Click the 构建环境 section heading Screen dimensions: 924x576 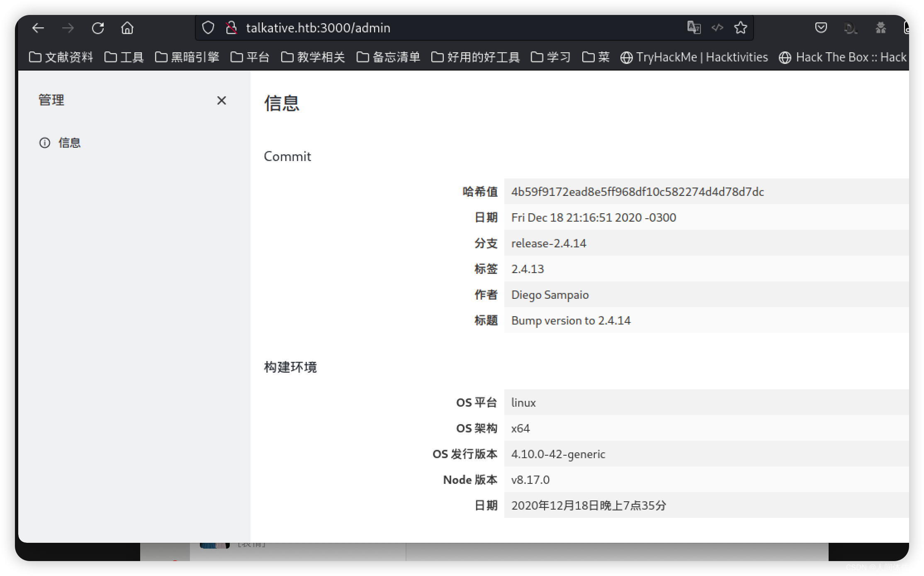click(x=290, y=367)
